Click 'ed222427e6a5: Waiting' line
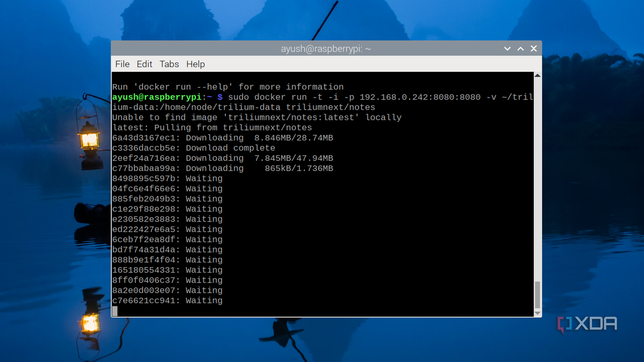Image resolution: width=644 pixels, height=362 pixels. pyautogui.click(x=167, y=229)
